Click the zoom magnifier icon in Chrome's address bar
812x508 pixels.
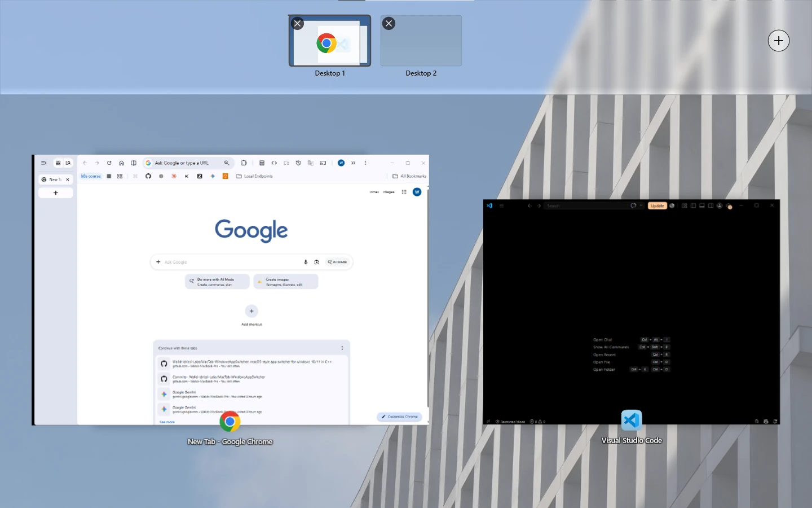[x=227, y=163]
